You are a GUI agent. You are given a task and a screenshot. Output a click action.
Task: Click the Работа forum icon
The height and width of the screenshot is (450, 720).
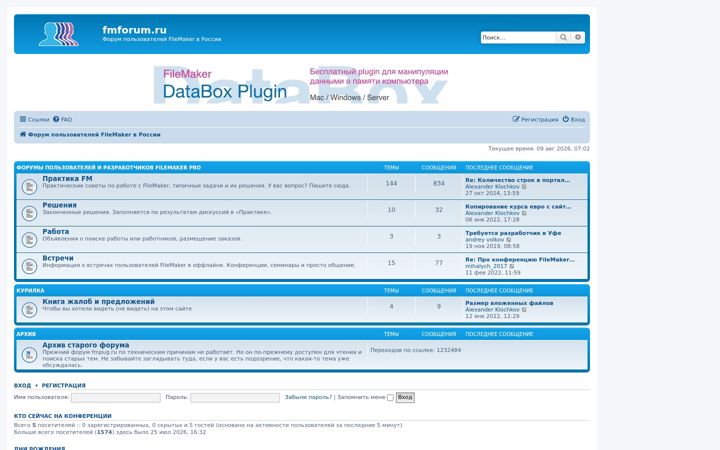pyautogui.click(x=29, y=240)
